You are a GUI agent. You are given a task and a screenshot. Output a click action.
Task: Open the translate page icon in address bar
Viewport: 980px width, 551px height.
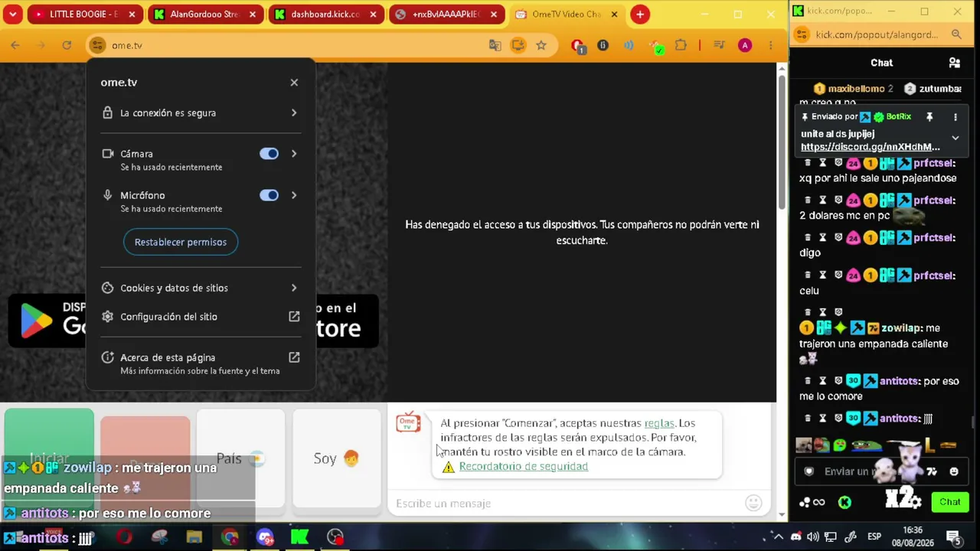tap(495, 45)
